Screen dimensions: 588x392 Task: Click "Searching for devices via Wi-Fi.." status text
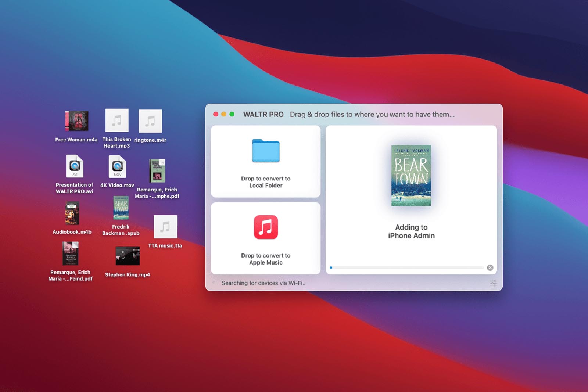pyautogui.click(x=263, y=283)
